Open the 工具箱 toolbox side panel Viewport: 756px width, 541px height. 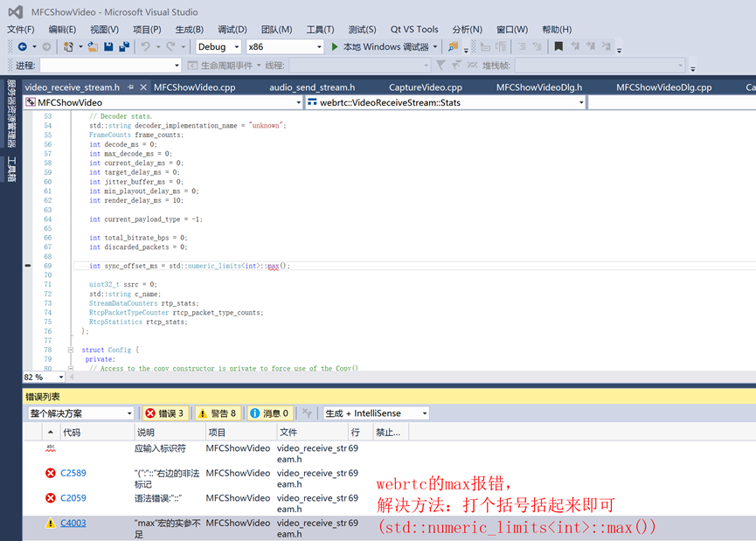[10, 170]
